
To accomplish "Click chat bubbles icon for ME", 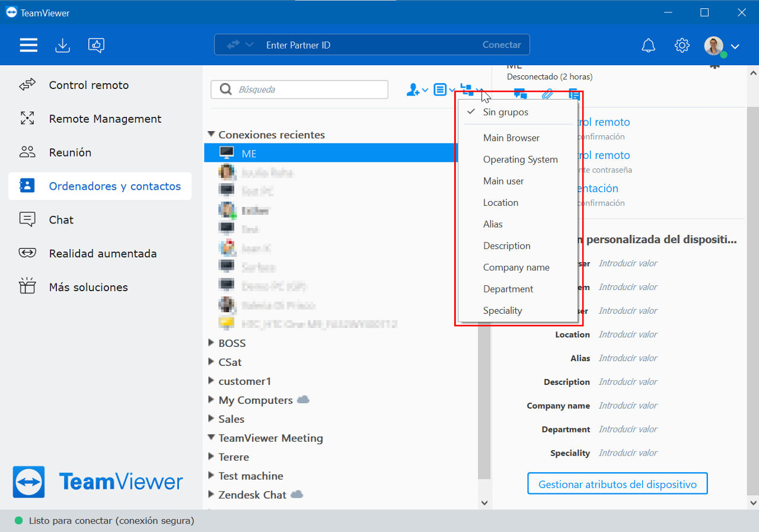I will (x=521, y=94).
